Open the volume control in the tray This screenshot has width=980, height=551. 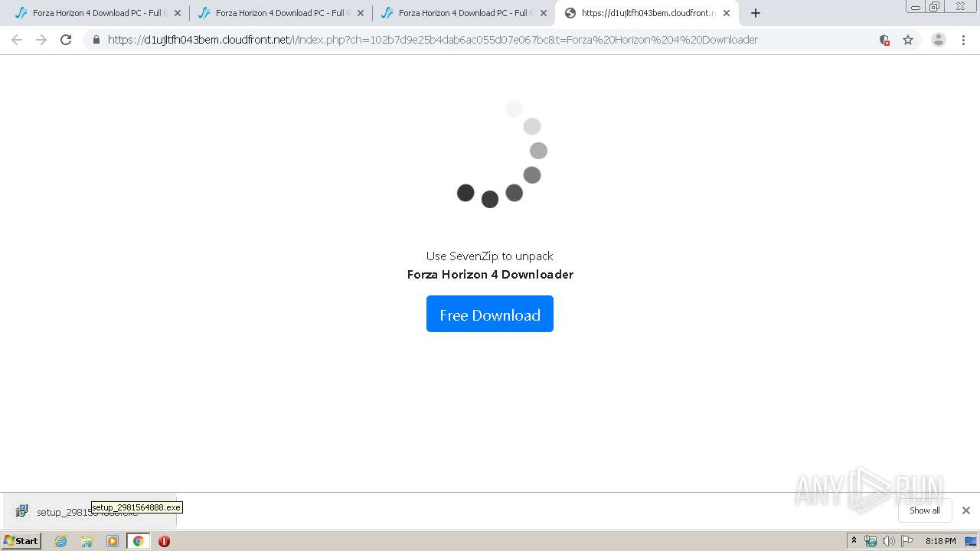[888, 541]
